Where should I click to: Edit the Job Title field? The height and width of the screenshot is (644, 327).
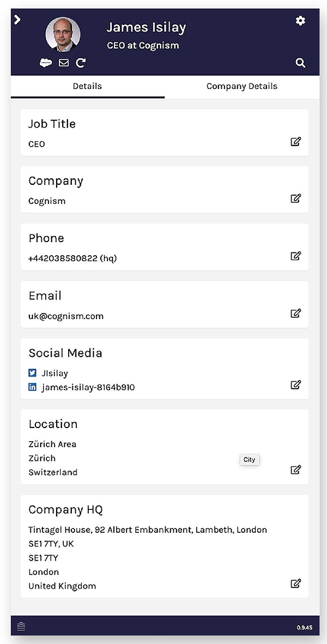(296, 141)
